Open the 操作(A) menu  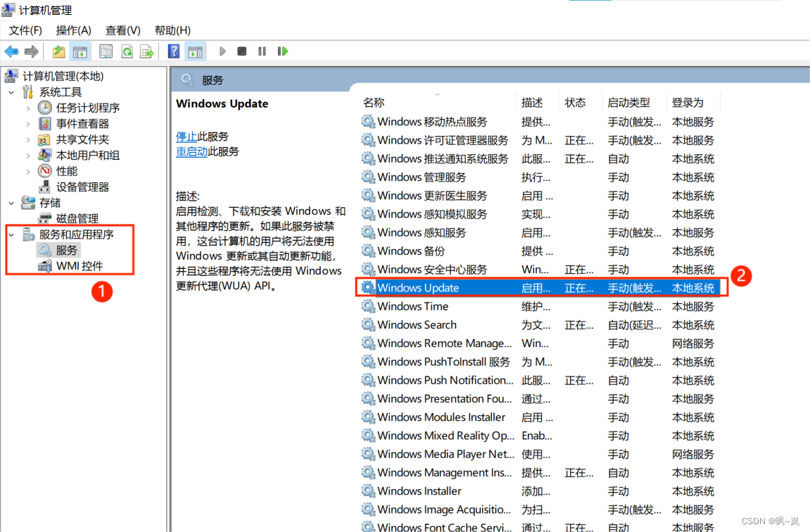[x=73, y=30]
